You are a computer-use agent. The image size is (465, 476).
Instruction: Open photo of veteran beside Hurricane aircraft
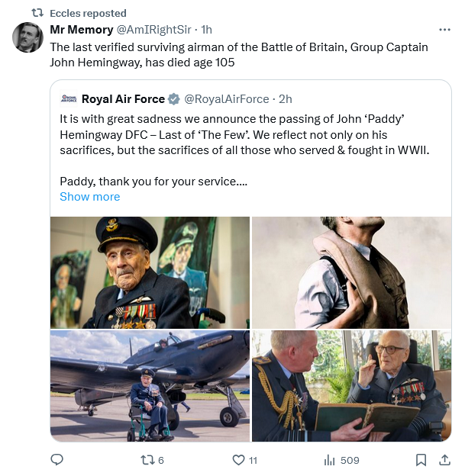(150, 385)
